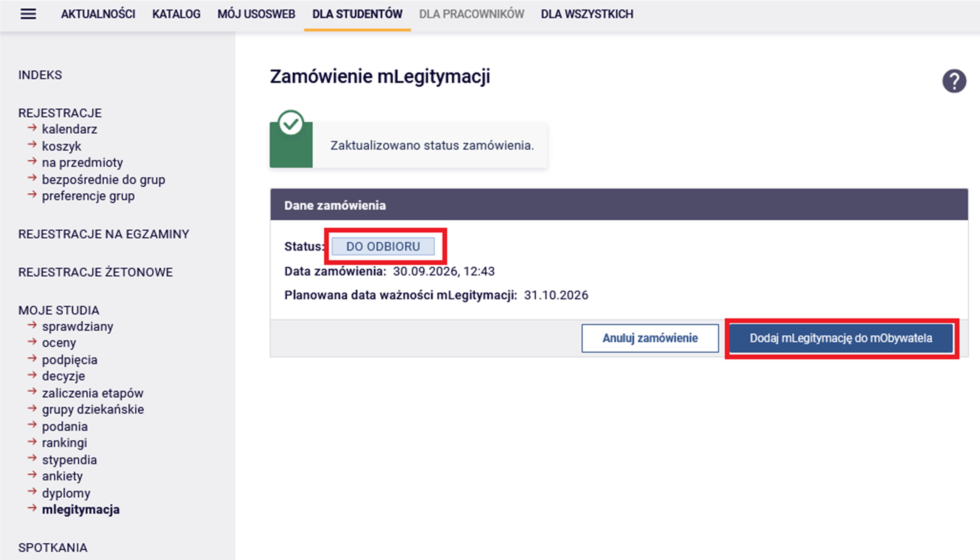Switch to the KATALOG tab
The height and width of the screenshot is (560, 980).
coord(176,14)
